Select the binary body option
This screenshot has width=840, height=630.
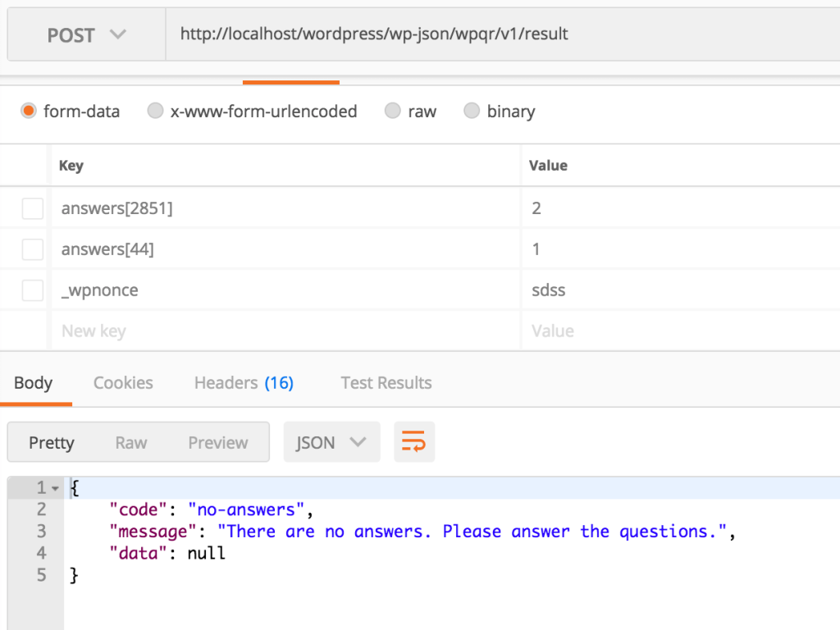[x=472, y=111]
